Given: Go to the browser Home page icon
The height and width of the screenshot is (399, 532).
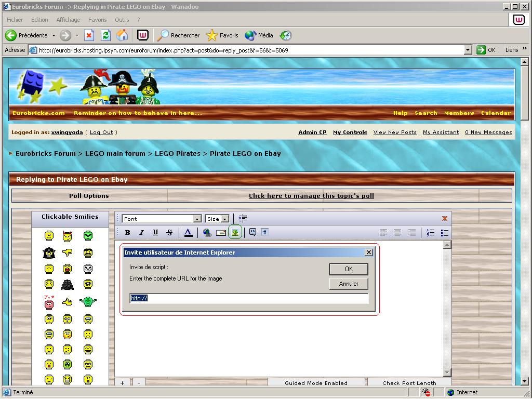Looking at the screenshot, I should click(x=122, y=35).
